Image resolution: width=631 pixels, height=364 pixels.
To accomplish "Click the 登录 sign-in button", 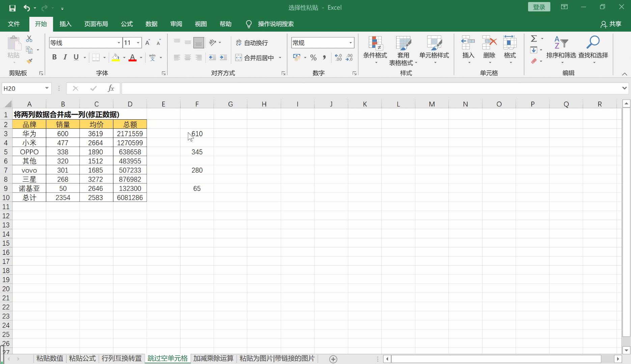I will coord(539,7).
